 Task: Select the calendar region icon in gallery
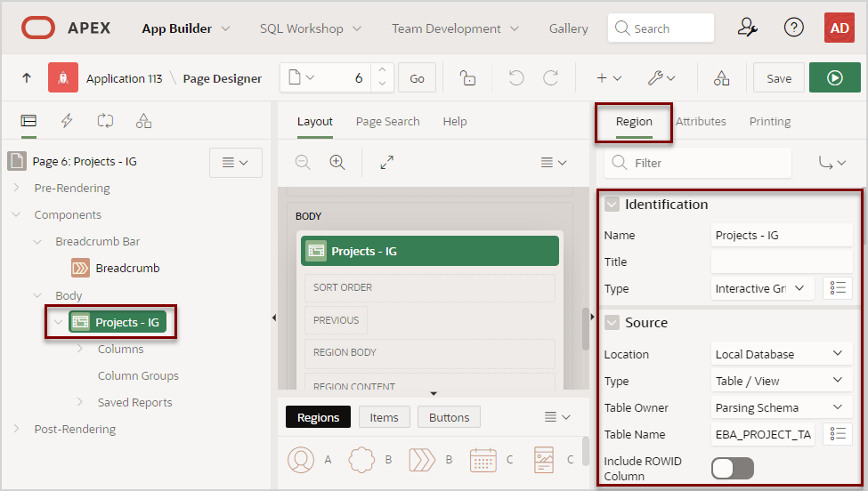tap(483, 460)
